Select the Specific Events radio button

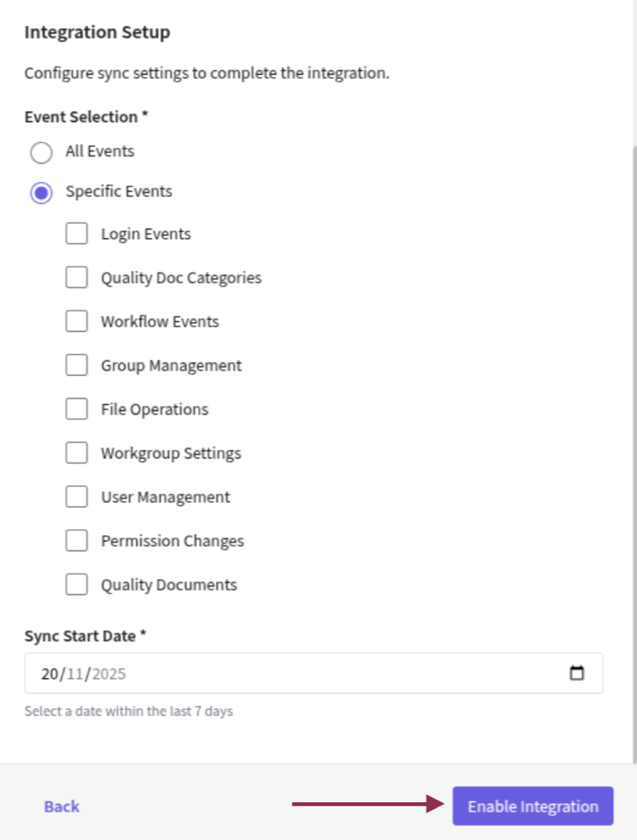pos(41,192)
